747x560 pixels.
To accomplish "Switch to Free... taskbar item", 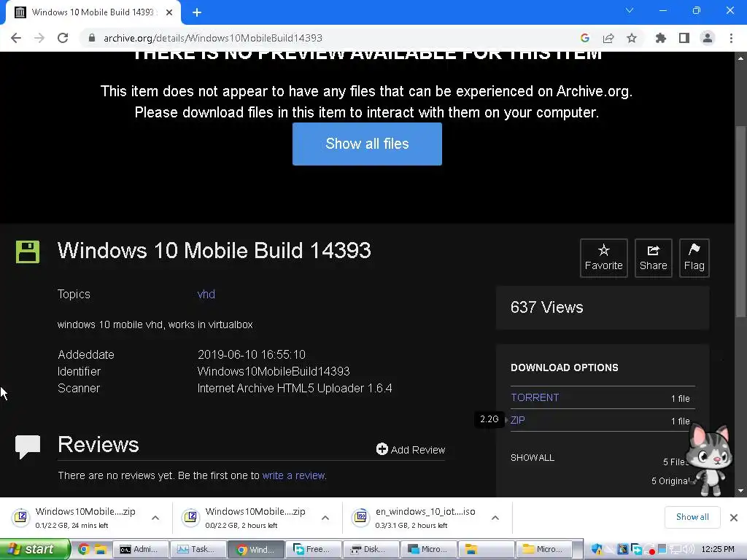I will (x=313, y=549).
